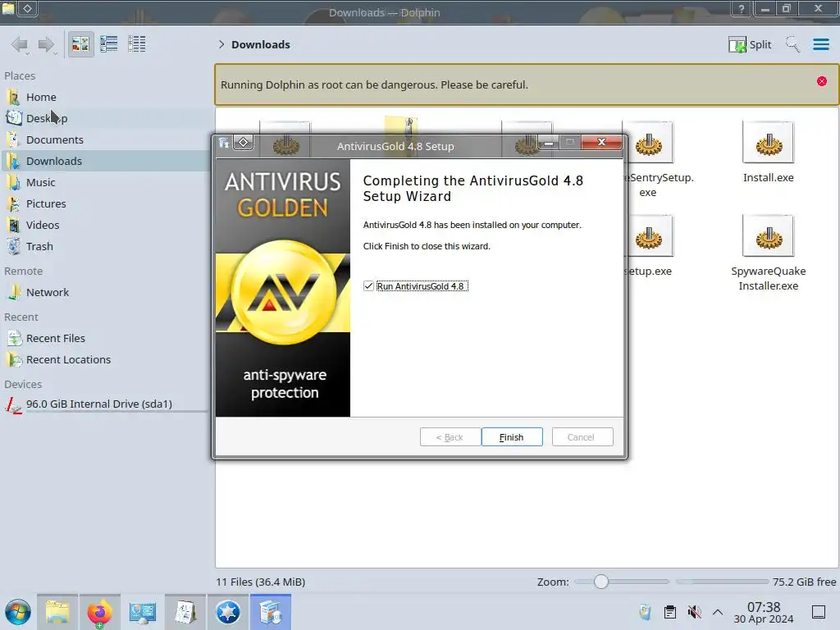The width and height of the screenshot is (840, 630).
Task: Adjust the Zoom slider handle
Action: 601,582
